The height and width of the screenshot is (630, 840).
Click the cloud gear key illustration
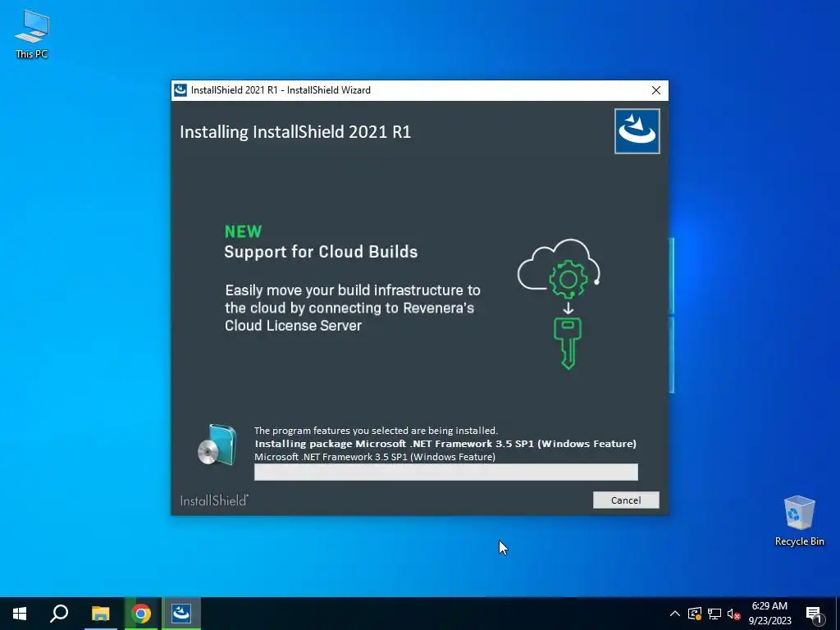pos(559,304)
